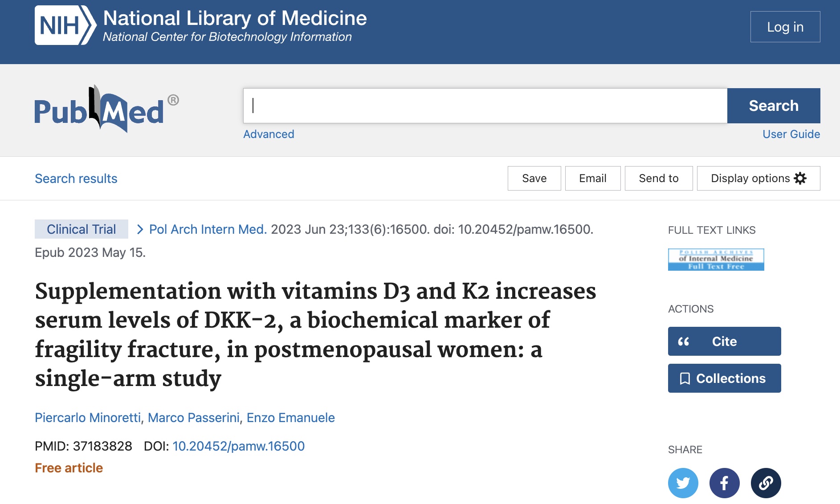Click the Log in button

pos(785,27)
